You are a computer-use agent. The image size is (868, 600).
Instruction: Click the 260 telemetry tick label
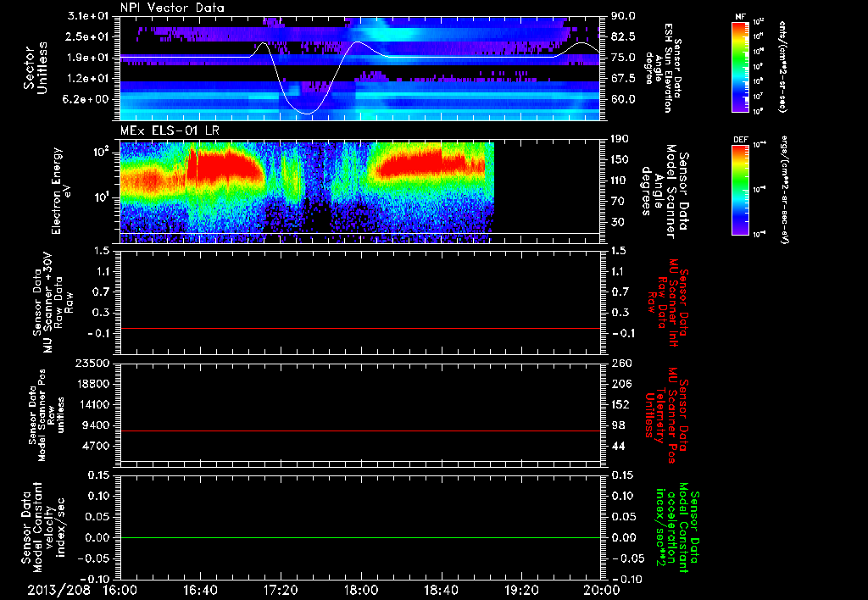pyautogui.click(x=620, y=363)
